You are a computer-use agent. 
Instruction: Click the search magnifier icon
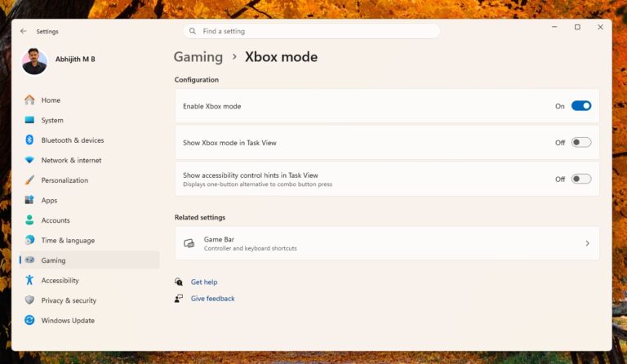click(x=193, y=31)
